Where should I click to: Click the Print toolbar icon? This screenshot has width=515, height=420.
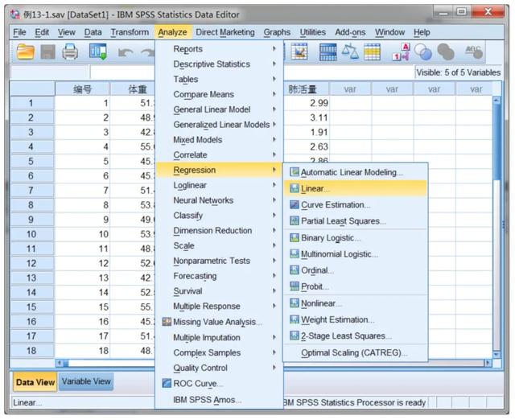(70, 51)
